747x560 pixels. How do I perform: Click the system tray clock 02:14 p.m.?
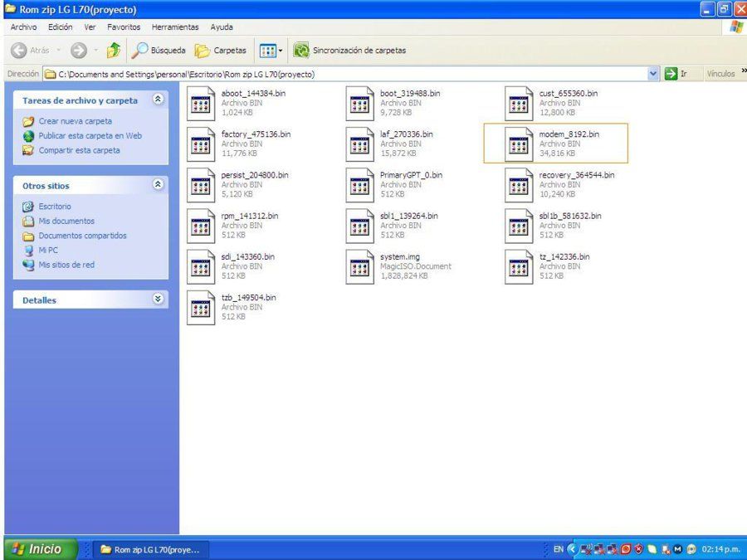[x=720, y=549]
